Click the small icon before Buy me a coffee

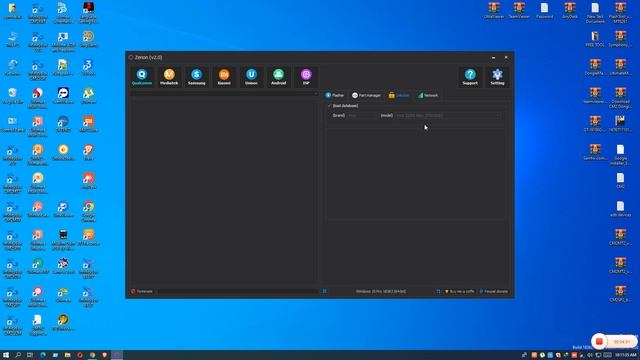click(438, 291)
